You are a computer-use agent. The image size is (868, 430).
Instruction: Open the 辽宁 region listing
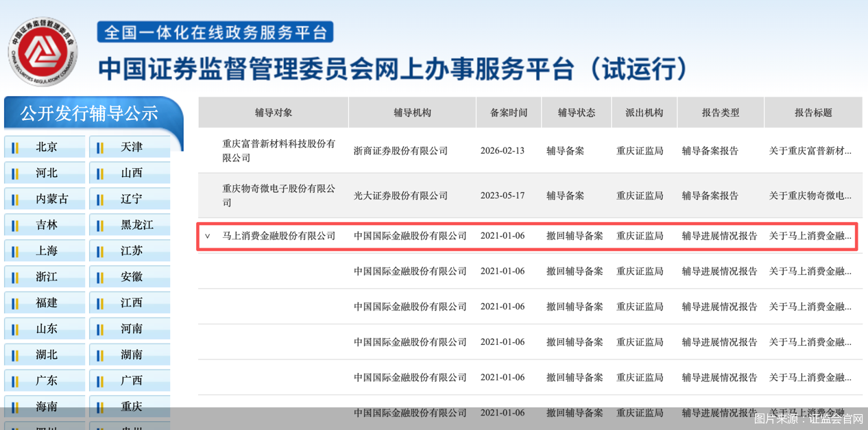click(130, 199)
